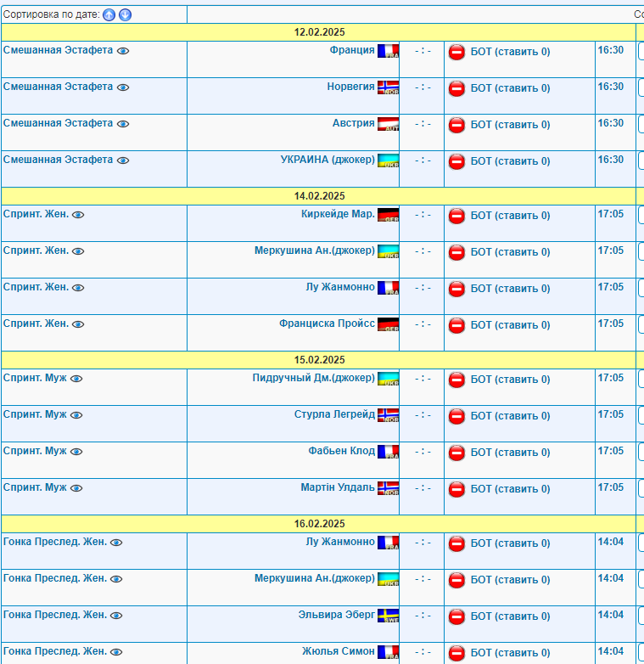Open the УКРАИНА (джокер) team link
The image size is (644, 664).
[328, 160]
